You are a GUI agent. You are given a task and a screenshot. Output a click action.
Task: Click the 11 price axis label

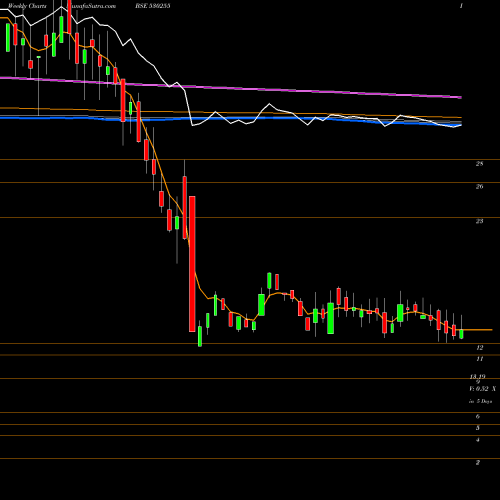[479, 359]
